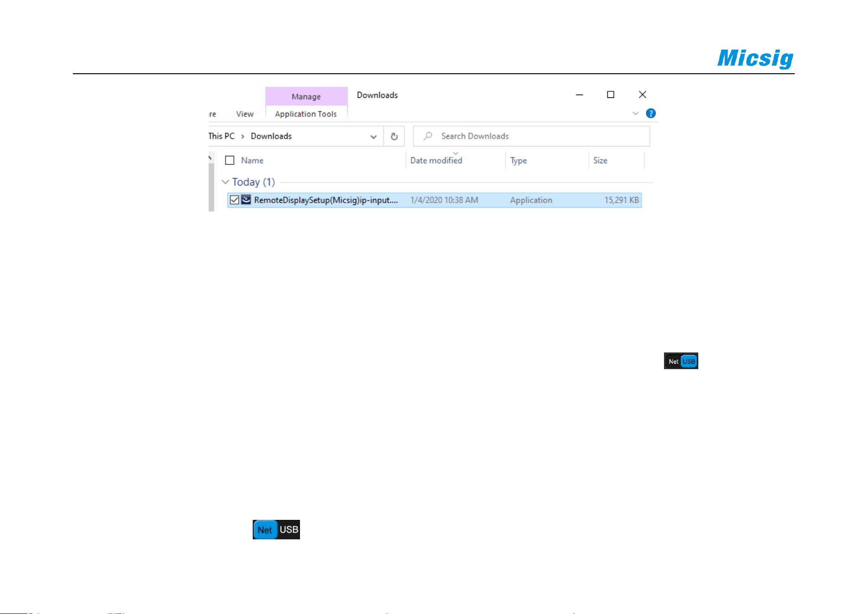Open the address bar history dropdown
The height and width of the screenshot is (614, 868).
(x=373, y=137)
